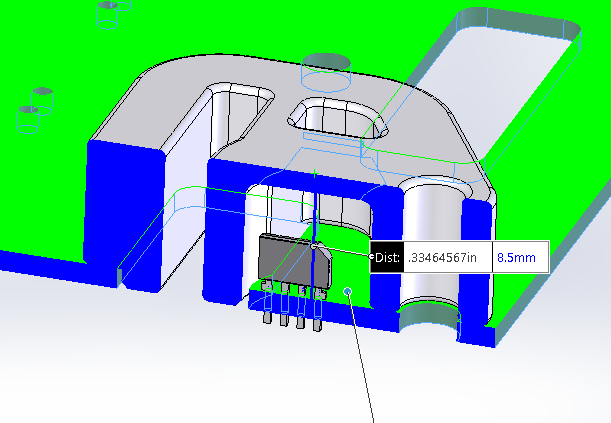This screenshot has width=611, height=423.
Task: Select the half-round notch at bottom of section
Action: 432,321
